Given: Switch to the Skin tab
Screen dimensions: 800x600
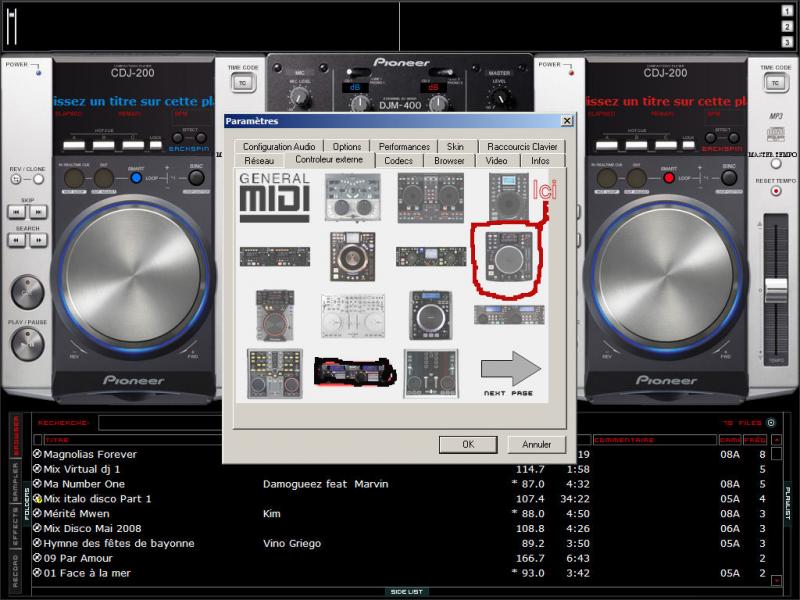Looking at the screenshot, I should click(x=455, y=146).
